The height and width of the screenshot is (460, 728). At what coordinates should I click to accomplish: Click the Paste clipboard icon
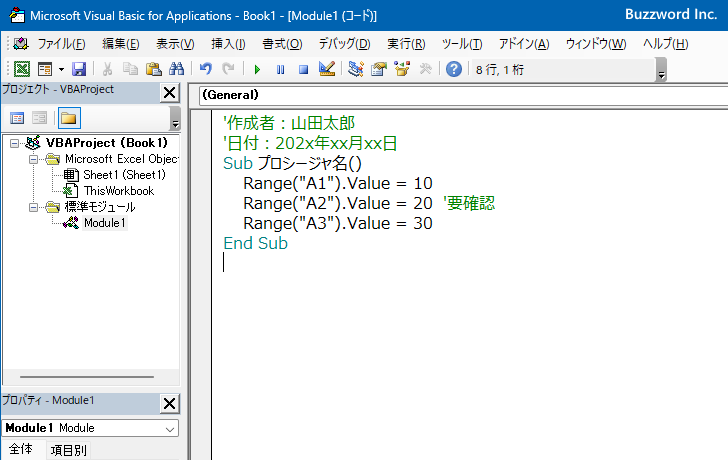point(153,69)
